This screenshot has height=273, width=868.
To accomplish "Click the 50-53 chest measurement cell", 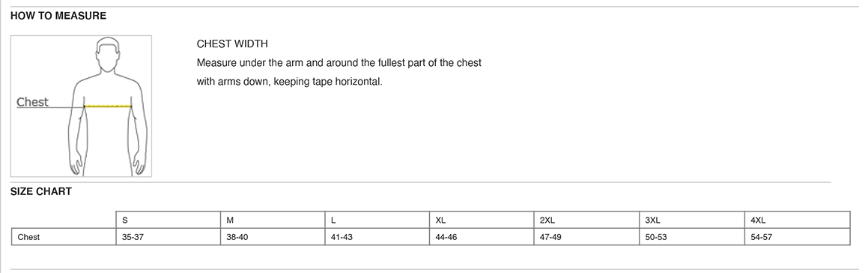I will [692, 237].
